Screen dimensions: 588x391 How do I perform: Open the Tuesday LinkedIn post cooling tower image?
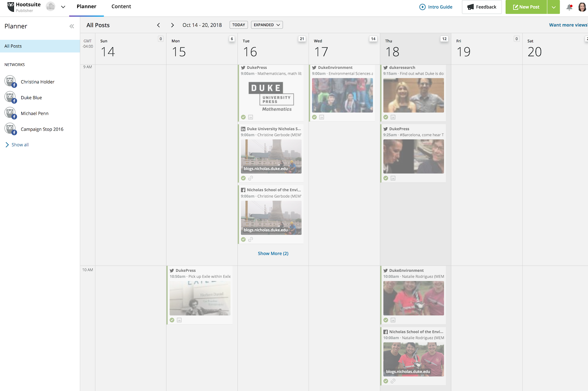pyautogui.click(x=271, y=156)
